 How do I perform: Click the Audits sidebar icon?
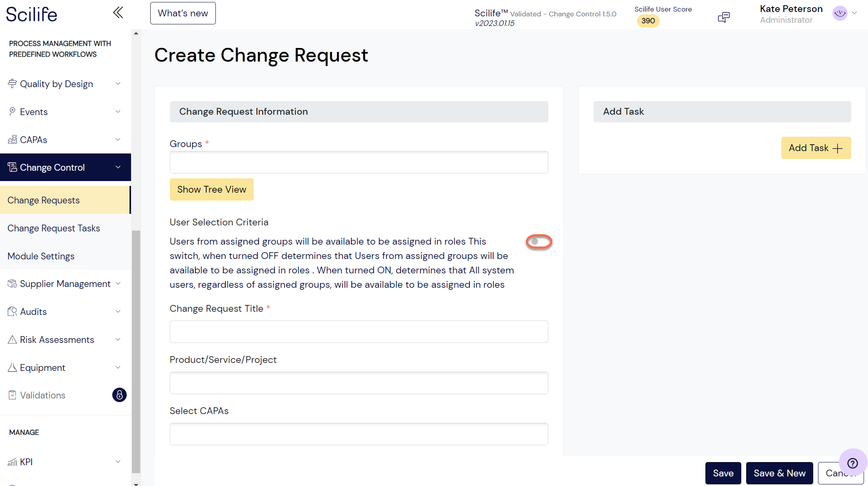tap(12, 311)
